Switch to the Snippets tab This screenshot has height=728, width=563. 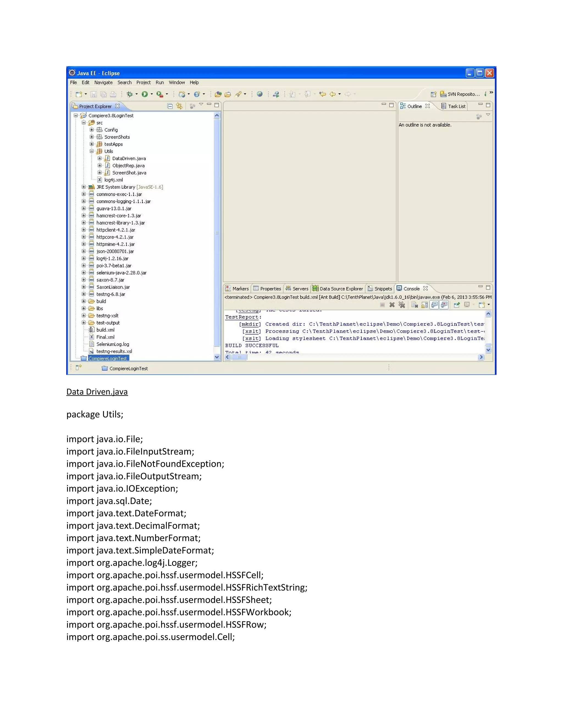pyautogui.click(x=380, y=289)
